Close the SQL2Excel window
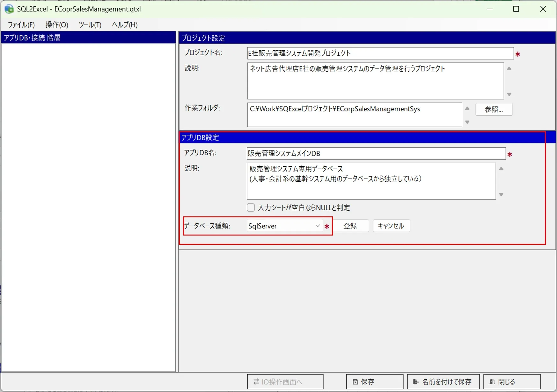Image resolution: width=557 pixels, height=392 pixels. [543, 9]
